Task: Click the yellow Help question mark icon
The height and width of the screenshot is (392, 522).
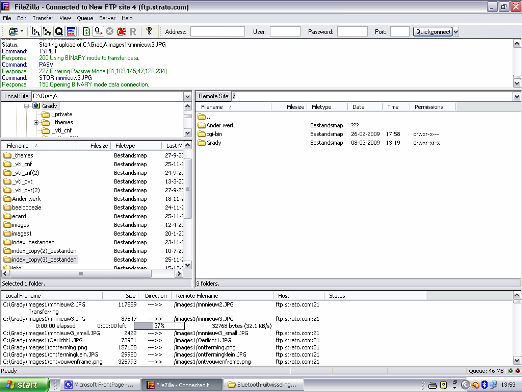Action: click(149, 31)
